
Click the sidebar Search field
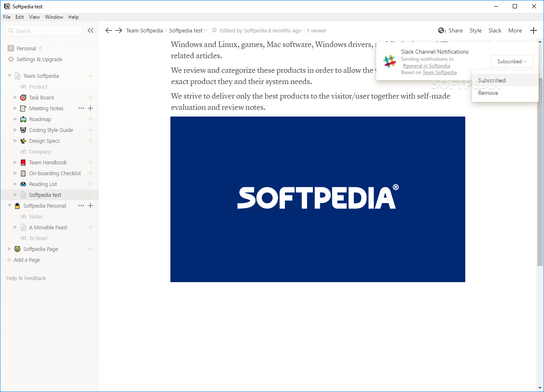tap(44, 31)
